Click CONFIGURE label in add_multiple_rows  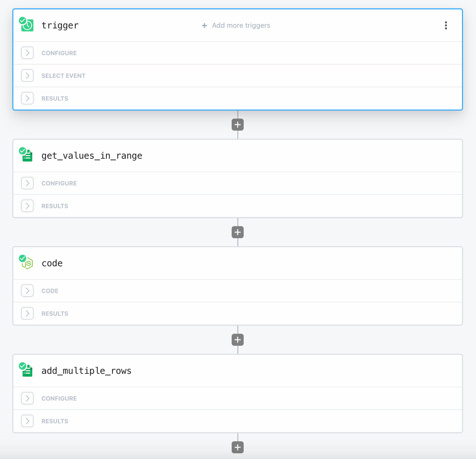(x=59, y=399)
